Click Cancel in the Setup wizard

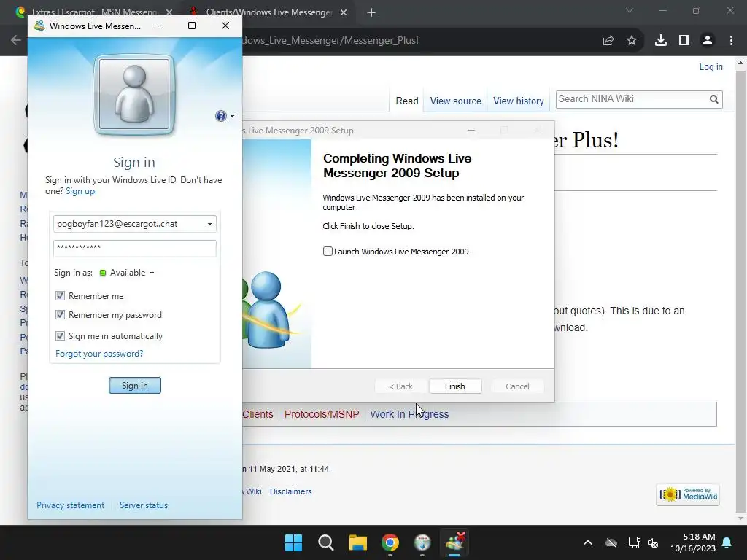pyautogui.click(x=517, y=386)
